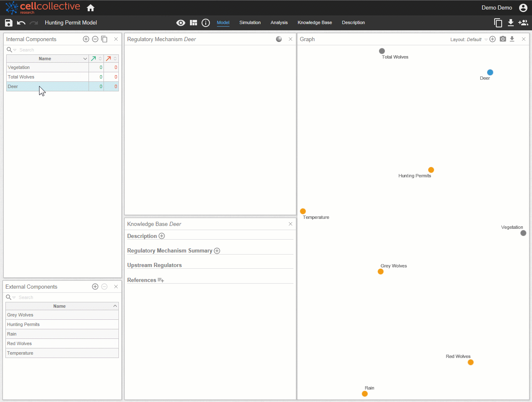Toggle the sphere state icon for Deer mechanism

pos(279,39)
